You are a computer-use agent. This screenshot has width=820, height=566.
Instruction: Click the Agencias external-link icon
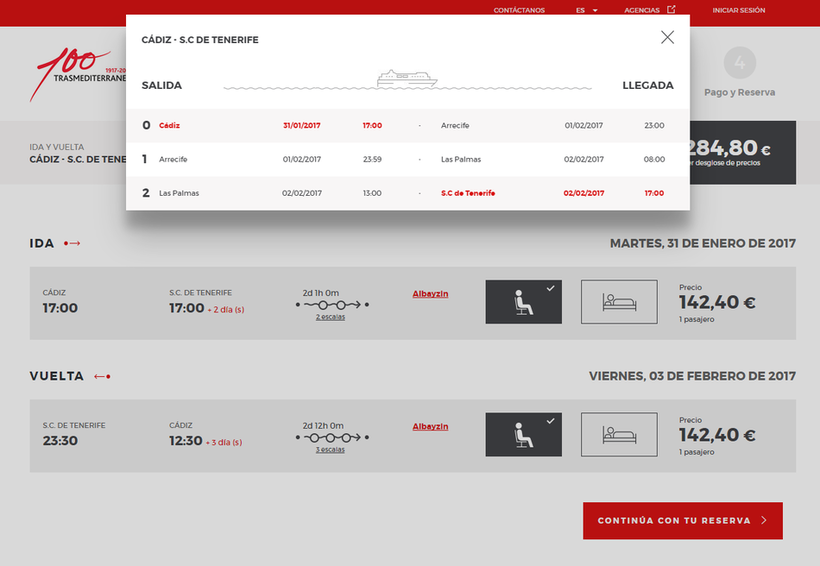(671, 9)
